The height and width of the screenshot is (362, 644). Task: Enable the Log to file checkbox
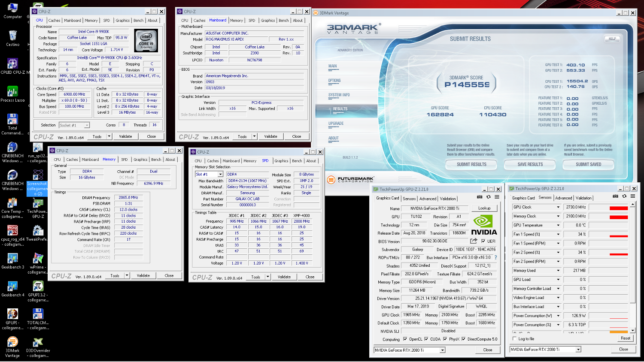(x=514, y=339)
